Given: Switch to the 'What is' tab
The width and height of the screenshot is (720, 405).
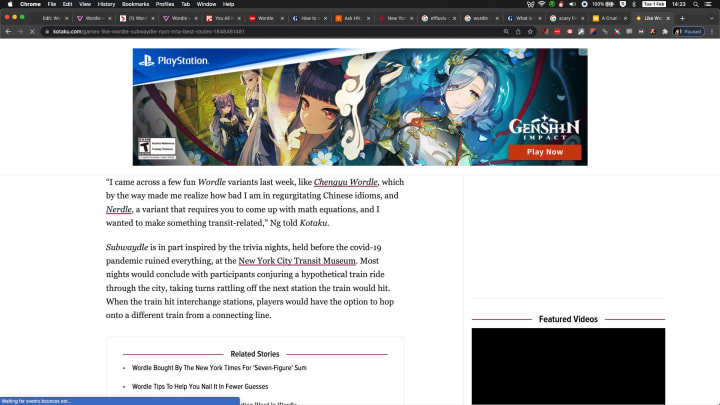Looking at the screenshot, I should [523, 18].
